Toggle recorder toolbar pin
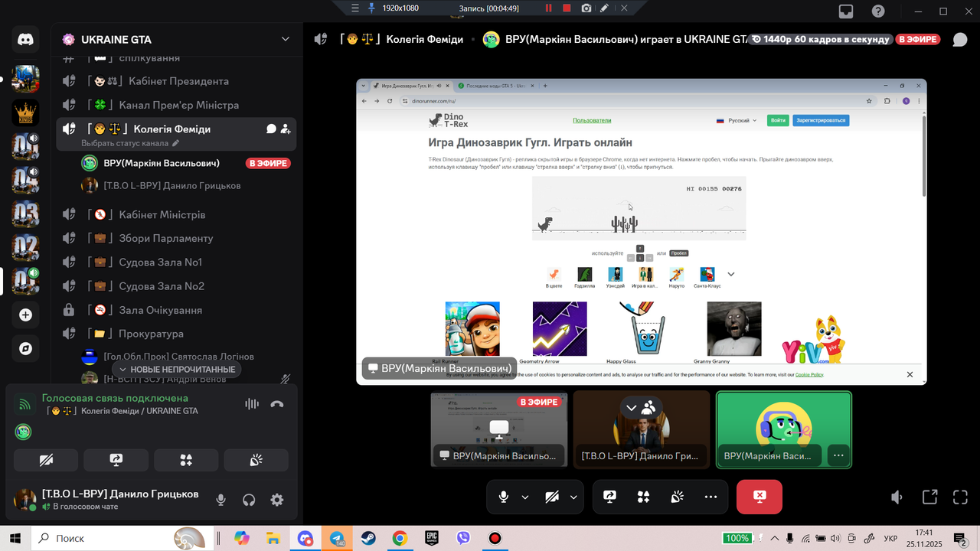The image size is (980, 551). point(372,8)
